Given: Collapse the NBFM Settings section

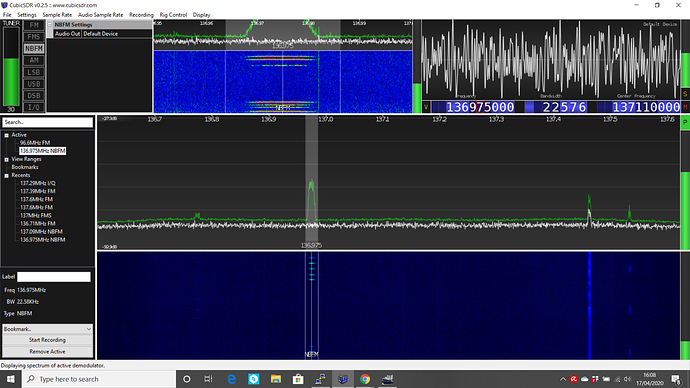Looking at the screenshot, I should click(50, 25).
